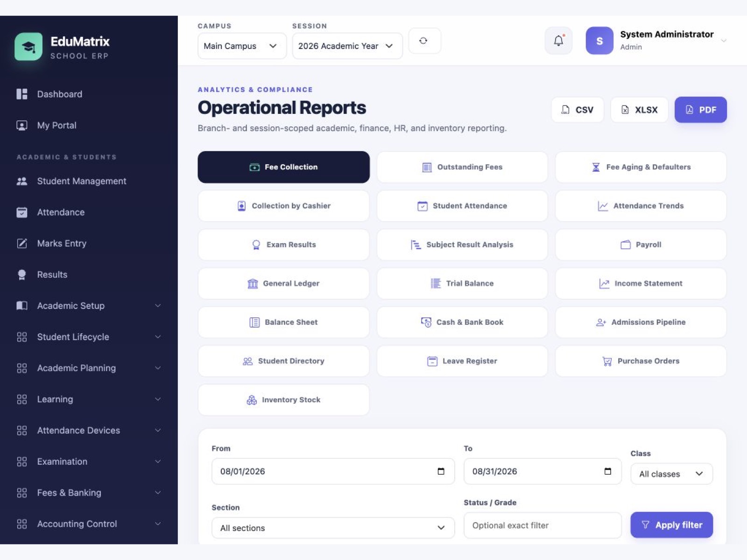This screenshot has height=560, width=747.
Task: Click the refresh icon beside session selector
Action: pyautogui.click(x=423, y=41)
